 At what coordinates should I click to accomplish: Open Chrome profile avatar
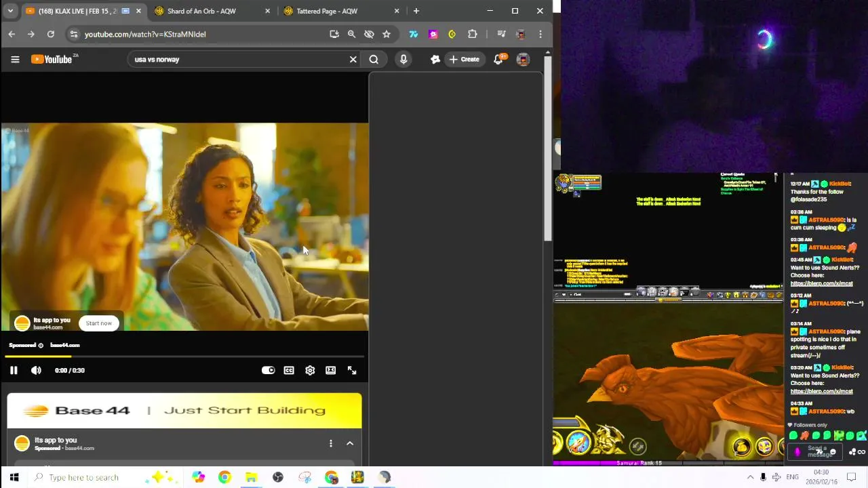tap(521, 34)
